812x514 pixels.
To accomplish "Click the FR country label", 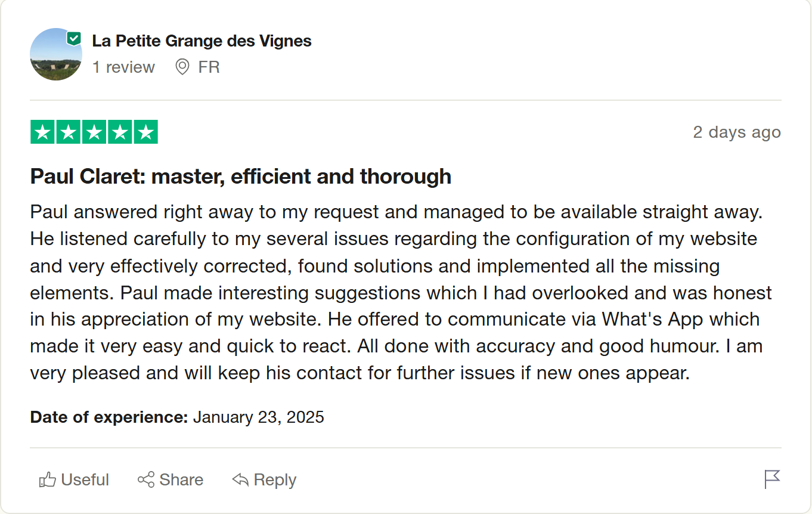I will pyautogui.click(x=210, y=67).
